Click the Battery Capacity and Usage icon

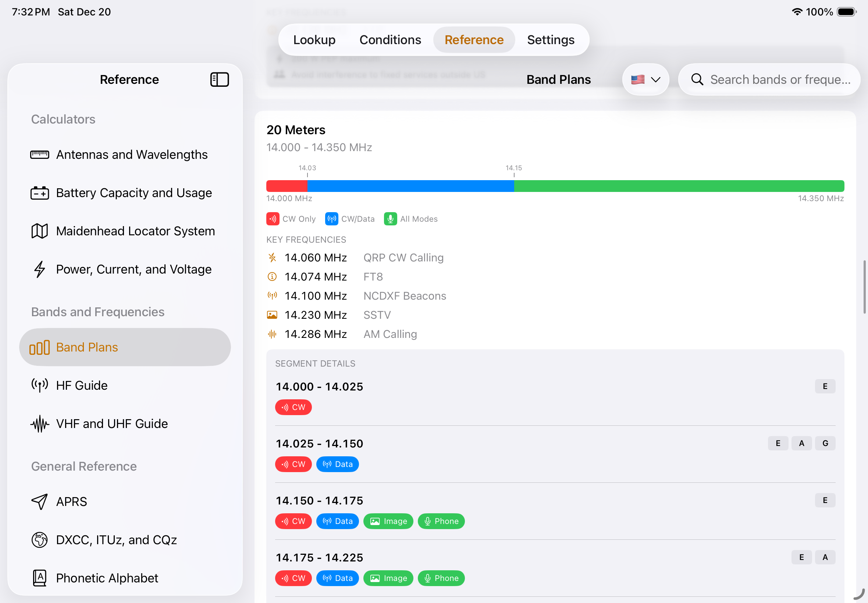click(x=40, y=193)
